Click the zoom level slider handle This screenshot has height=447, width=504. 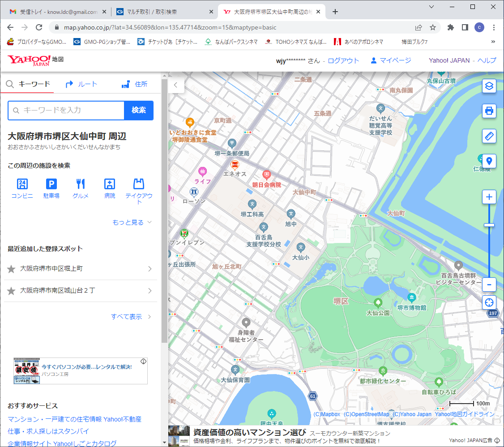coord(489,225)
